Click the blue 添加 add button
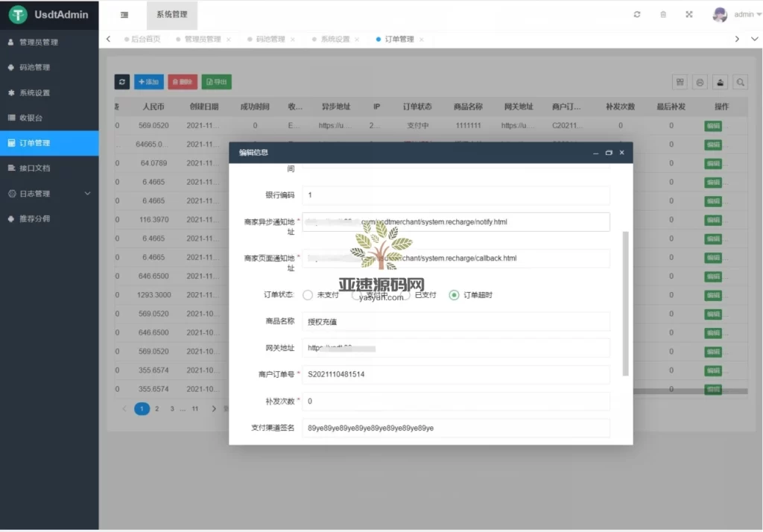Screen dimensions: 763x532 149,82
